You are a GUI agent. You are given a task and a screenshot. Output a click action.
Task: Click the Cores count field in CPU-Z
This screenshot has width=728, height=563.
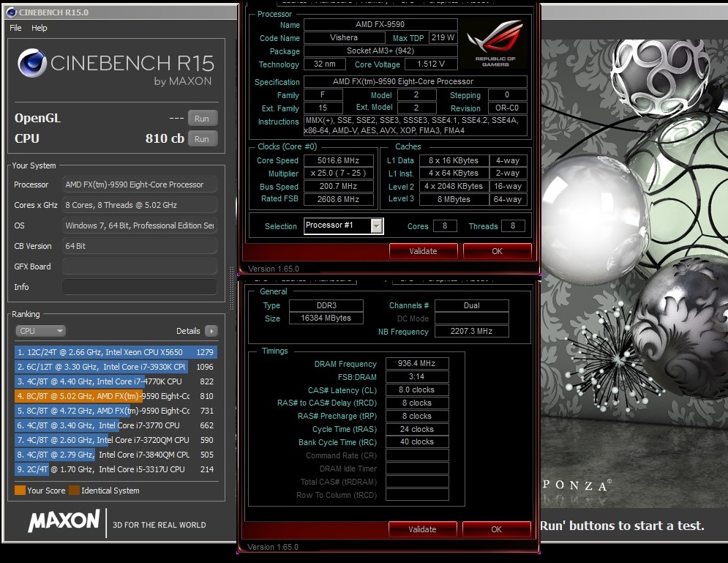pyautogui.click(x=445, y=225)
